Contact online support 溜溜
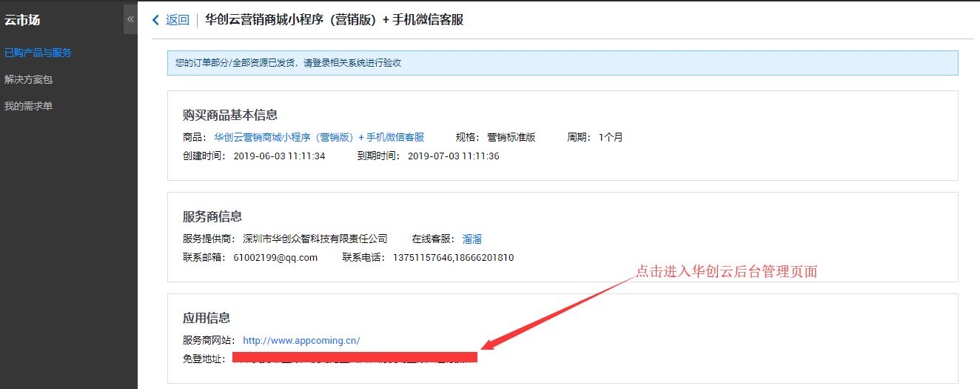Screen dimensions: 980x389 (x=472, y=239)
